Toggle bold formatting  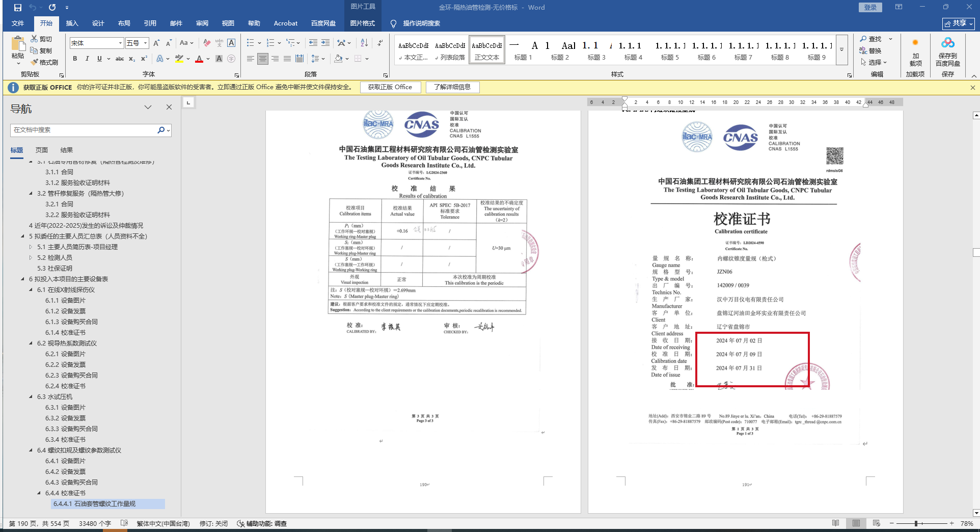(x=75, y=59)
